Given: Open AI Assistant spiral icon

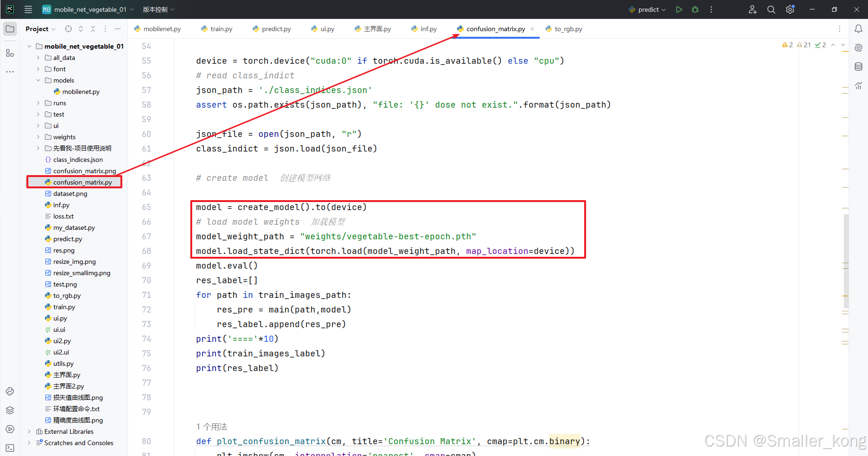Looking at the screenshot, I should pos(859,48).
